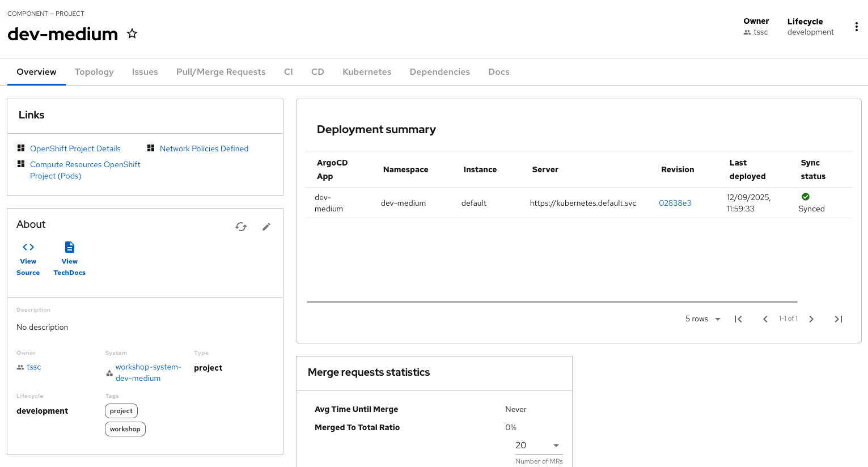
Task: Click the View TechDocs document icon
Action: [x=70, y=247]
